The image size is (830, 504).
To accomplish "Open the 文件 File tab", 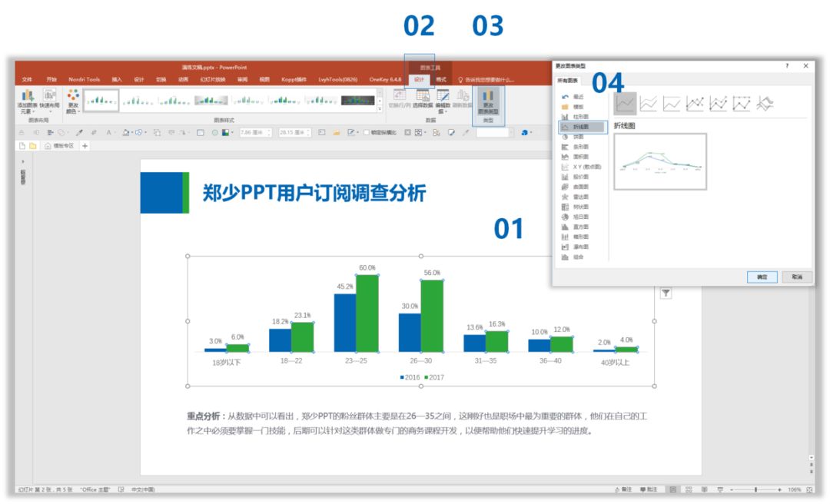I will point(27,80).
